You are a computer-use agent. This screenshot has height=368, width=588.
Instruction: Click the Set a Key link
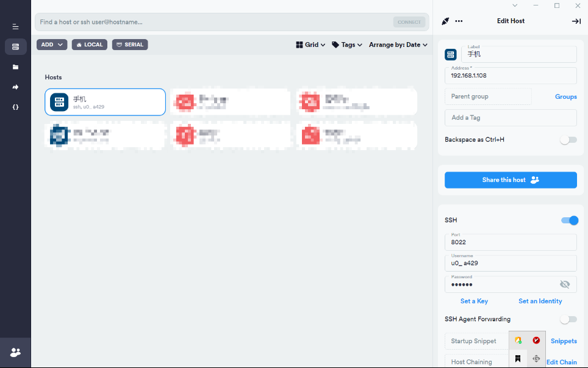(474, 301)
